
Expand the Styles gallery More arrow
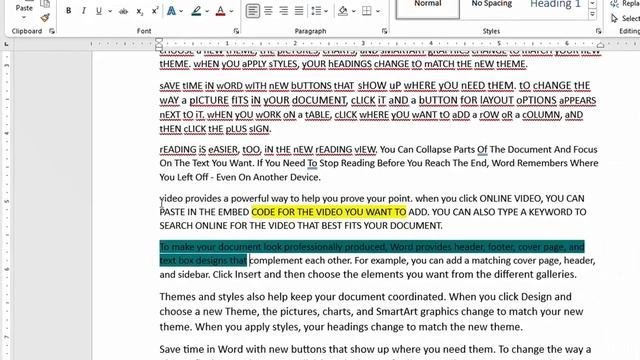pyautogui.click(x=592, y=15)
